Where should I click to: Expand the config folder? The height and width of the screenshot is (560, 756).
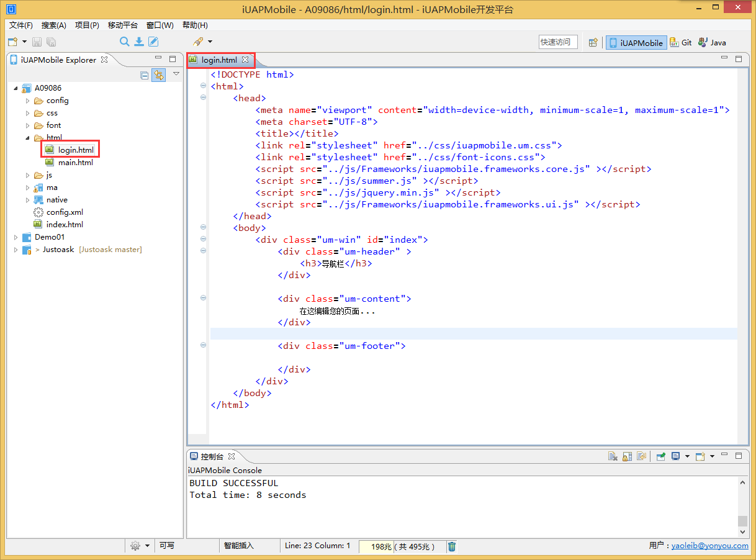click(27, 101)
